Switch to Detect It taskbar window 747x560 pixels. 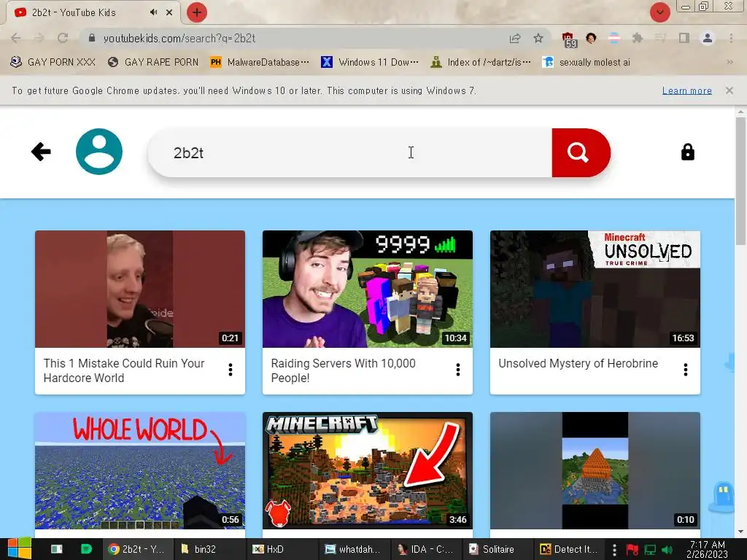tap(569, 549)
